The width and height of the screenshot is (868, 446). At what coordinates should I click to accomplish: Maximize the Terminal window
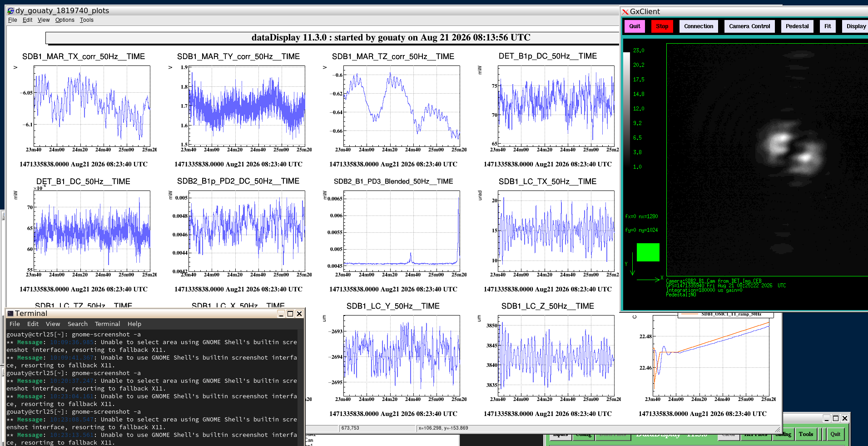[x=290, y=314]
